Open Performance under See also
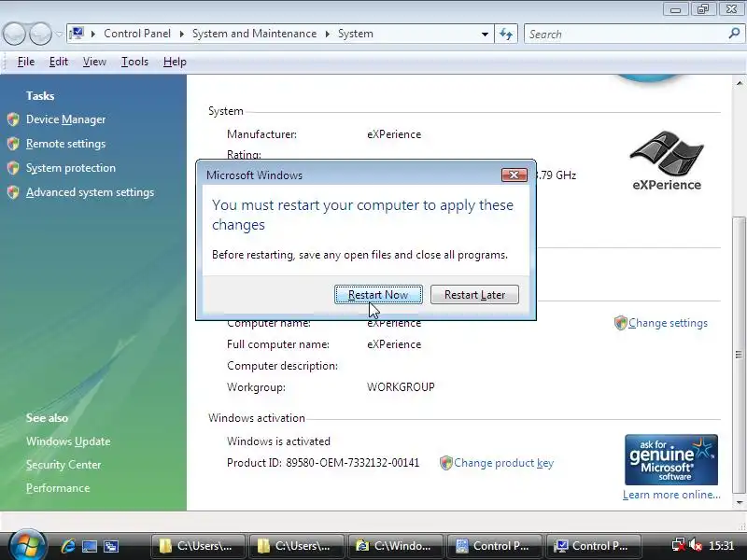Viewport: 747px width, 560px height. [x=58, y=488]
